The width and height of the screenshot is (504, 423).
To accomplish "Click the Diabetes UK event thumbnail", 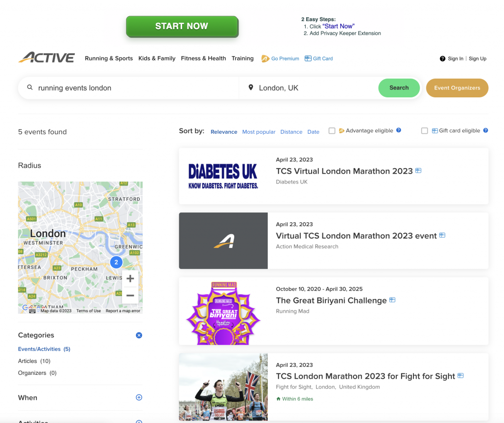I will 223,176.
